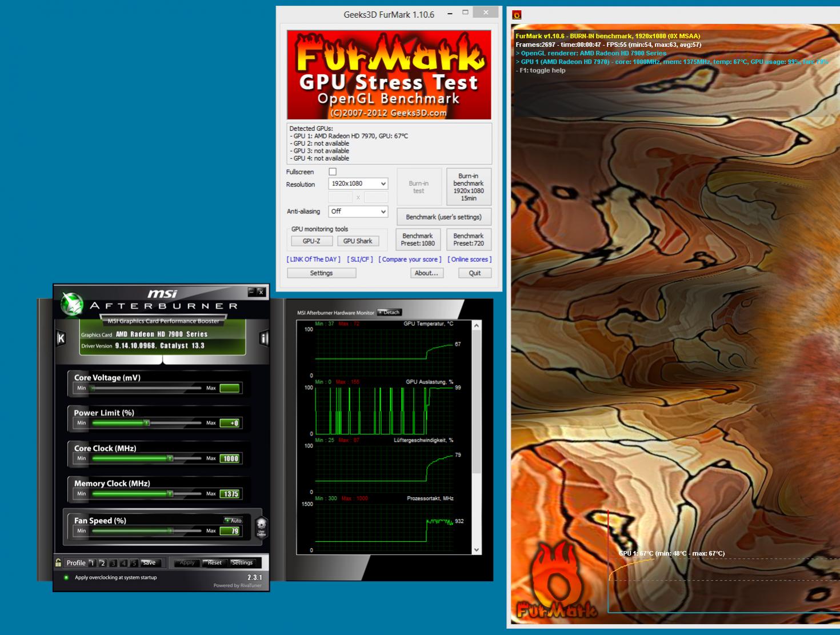840x635 pixels.
Task: Open the Resolution dropdown showing 1920x1080
Action: coord(358,183)
